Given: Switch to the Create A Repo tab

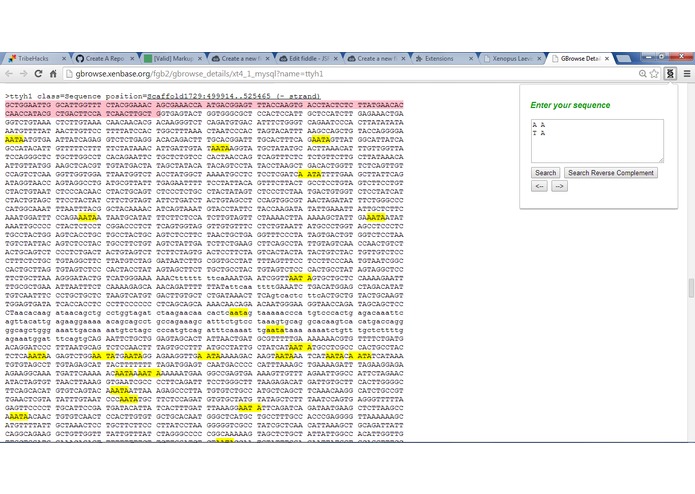Looking at the screenshot, I should click(x=105, y=58).
